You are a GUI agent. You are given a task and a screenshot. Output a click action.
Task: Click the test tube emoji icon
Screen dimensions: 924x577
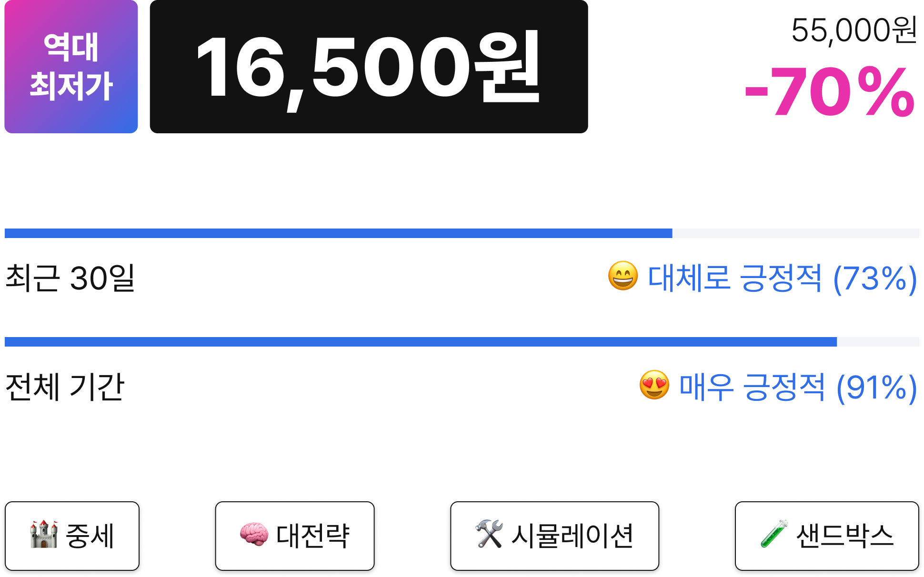click(774, 535)
